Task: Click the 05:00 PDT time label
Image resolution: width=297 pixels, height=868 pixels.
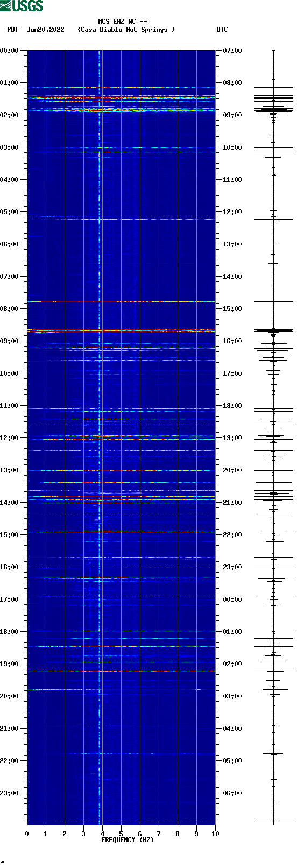Action: (x=10, y=212)
